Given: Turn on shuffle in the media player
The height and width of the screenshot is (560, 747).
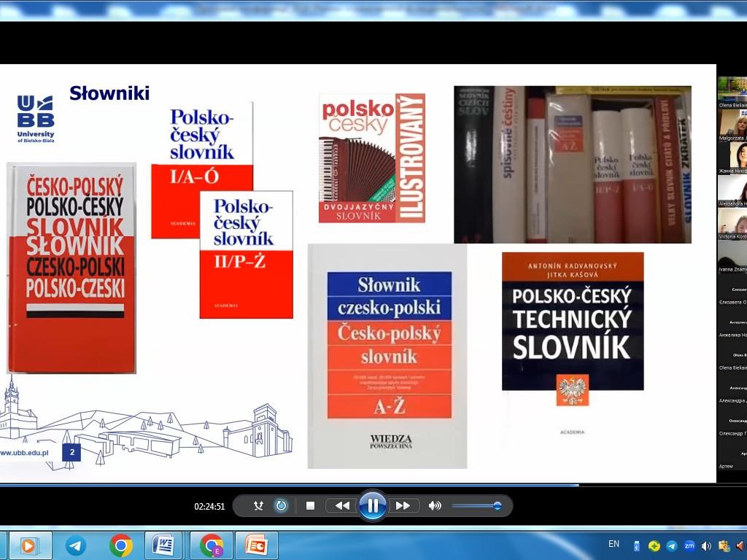Looking at the screenshot, I should [x=258, y=506].
